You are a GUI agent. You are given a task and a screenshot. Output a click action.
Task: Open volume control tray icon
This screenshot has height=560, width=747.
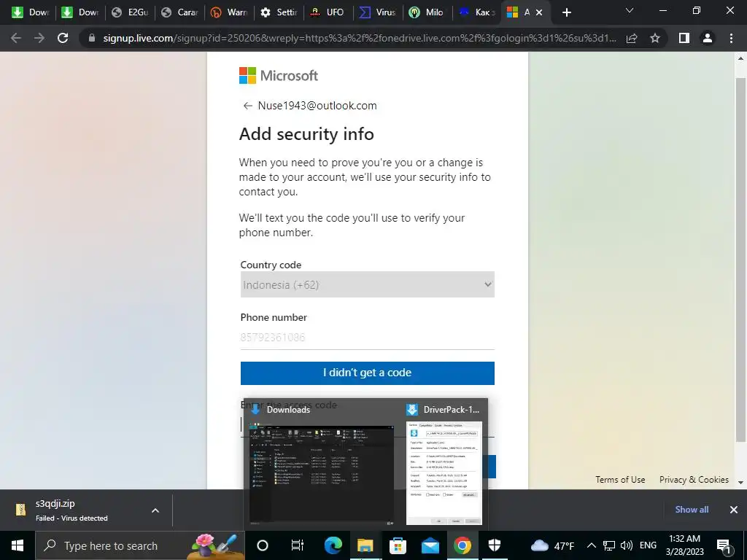click(627, 545)
